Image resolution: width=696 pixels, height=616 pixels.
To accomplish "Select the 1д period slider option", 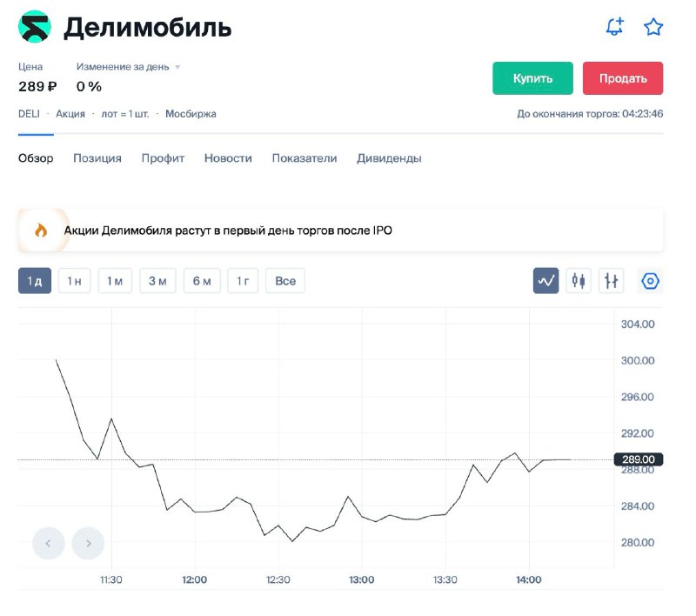I will click(x=33, y=280).
